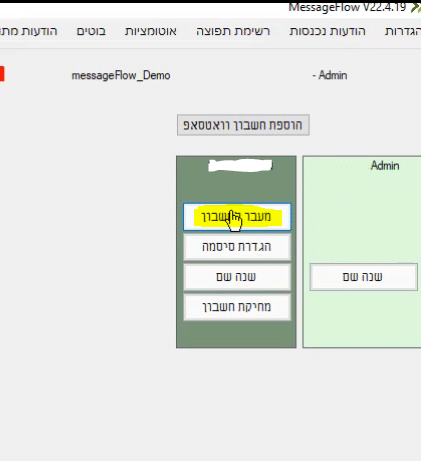This screenshot has width=421, height=461.
Task: Click the הוספת חשבון וואטסאפ button
Action: [243, 125]
